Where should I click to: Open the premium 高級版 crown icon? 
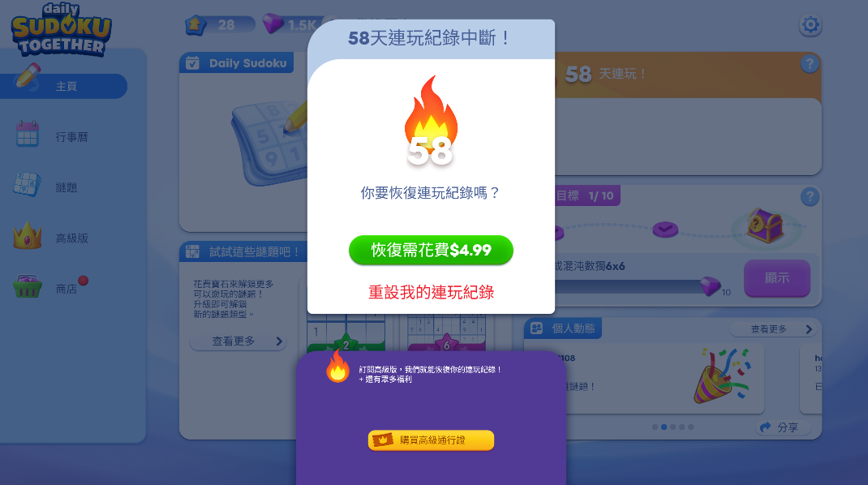(27, 236)
